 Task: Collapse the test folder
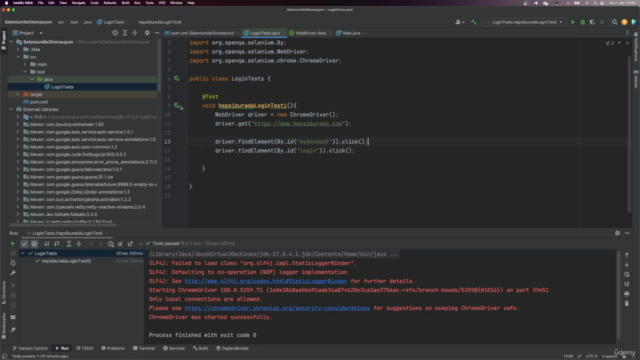point(25,72)
